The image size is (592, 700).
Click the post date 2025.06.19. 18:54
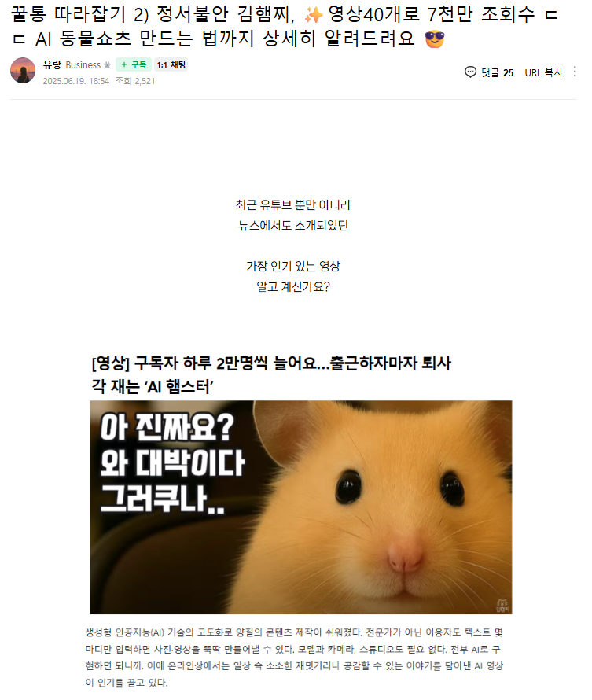(x=75, y=81)
